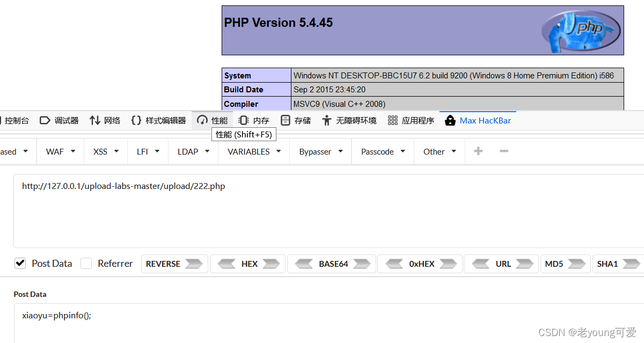Click the Style Editor braces icon
The image size is (644, 343).
coord(136,120)
